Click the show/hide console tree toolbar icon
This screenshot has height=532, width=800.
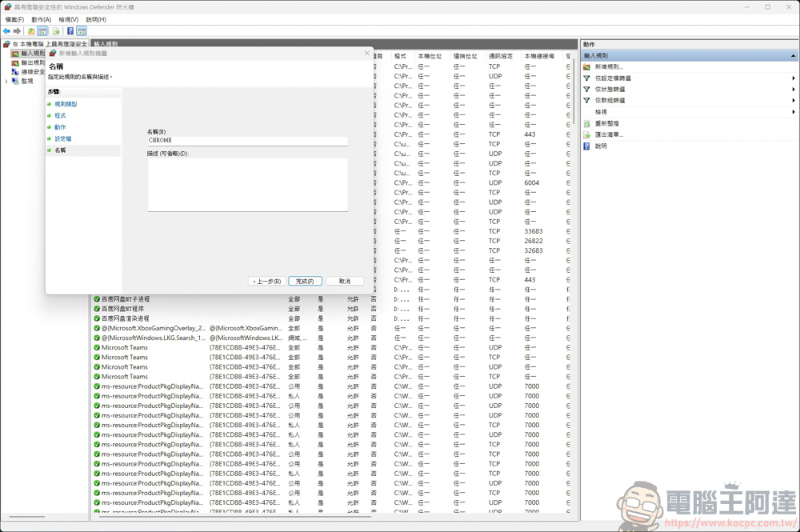42,30
